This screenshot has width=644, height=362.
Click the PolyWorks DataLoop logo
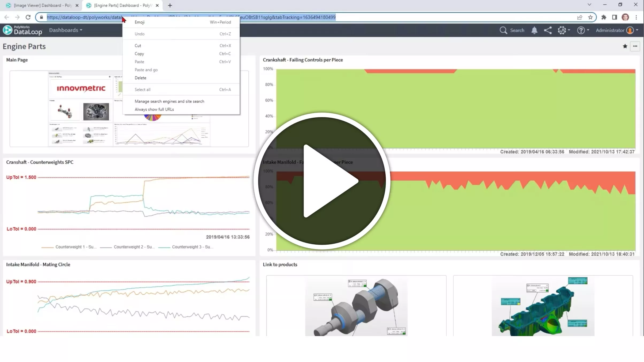[23, 30]
